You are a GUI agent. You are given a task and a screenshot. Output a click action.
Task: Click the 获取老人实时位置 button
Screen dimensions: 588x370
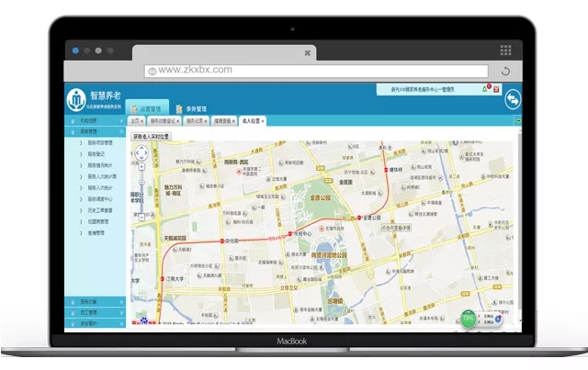pos(151,135)
